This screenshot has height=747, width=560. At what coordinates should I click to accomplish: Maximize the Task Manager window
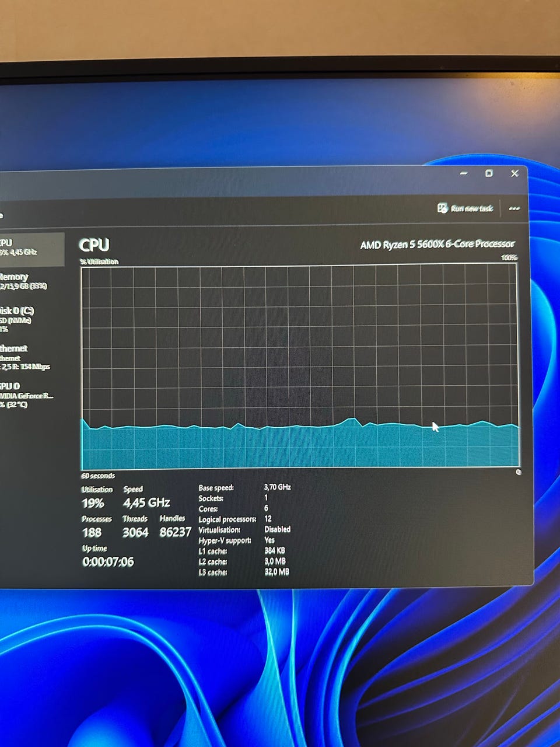point(489,173)
